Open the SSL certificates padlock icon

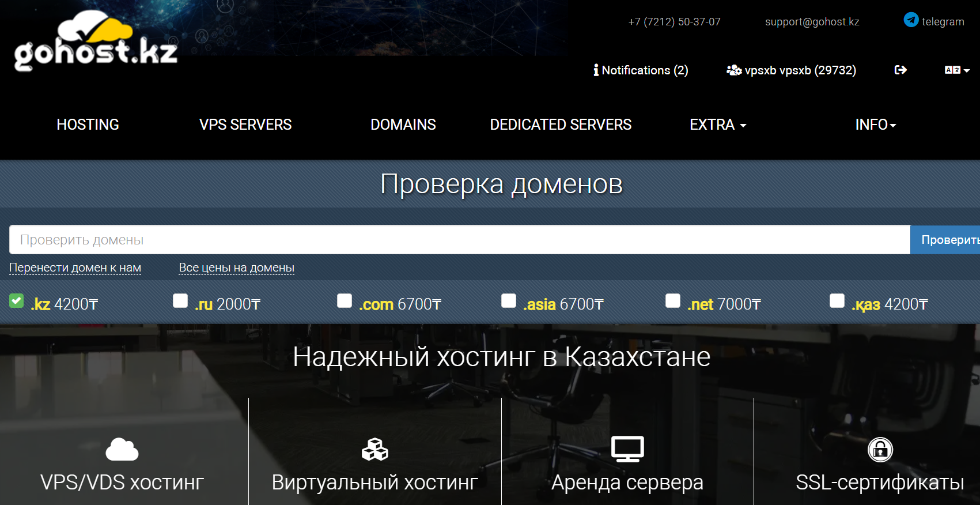(x=880, y=450)
